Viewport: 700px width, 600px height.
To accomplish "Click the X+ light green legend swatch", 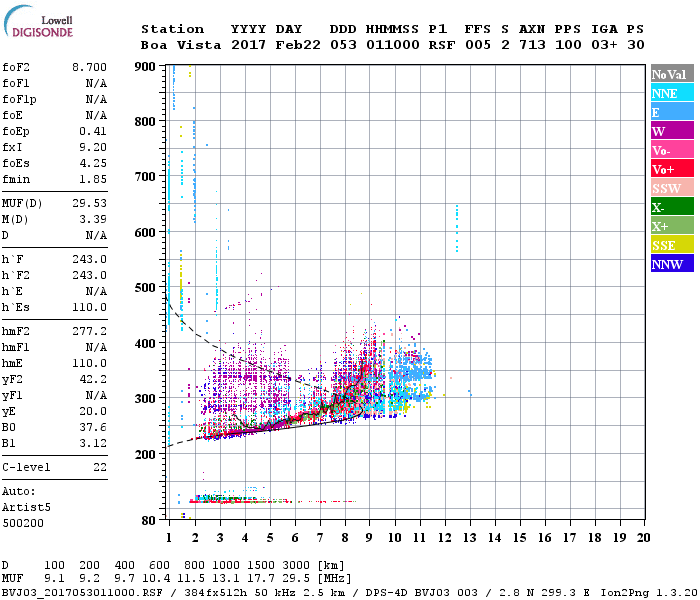I will pyautogui.click(x=672, y=226).
